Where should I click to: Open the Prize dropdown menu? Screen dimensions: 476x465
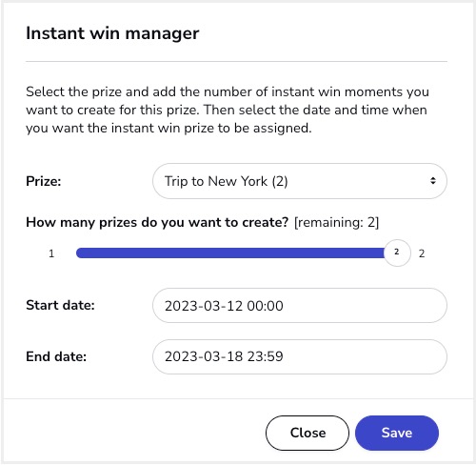click(300, 181)
